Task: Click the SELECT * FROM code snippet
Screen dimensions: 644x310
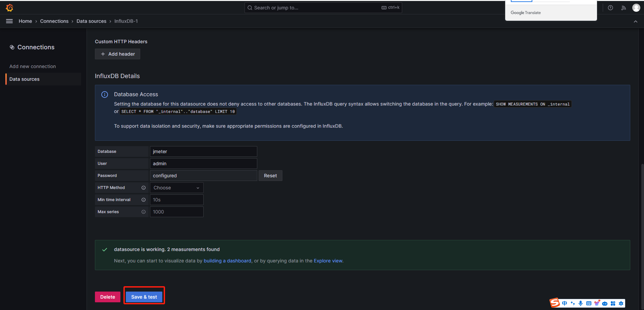Action: coord(178,112)
